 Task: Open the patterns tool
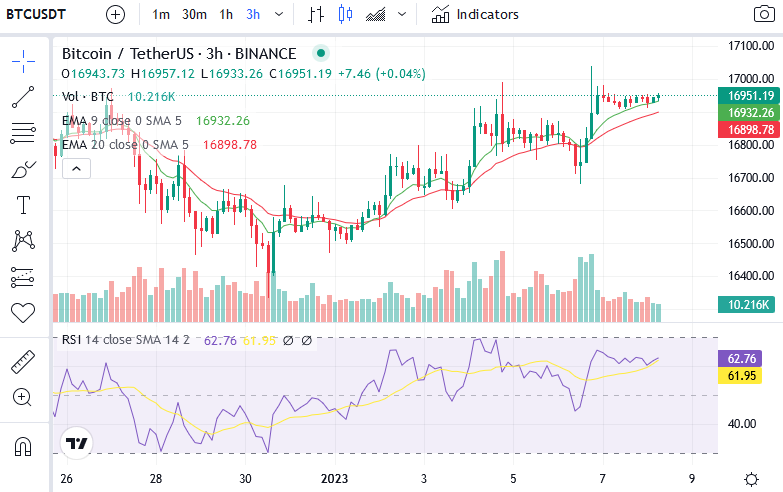(23, 241)
